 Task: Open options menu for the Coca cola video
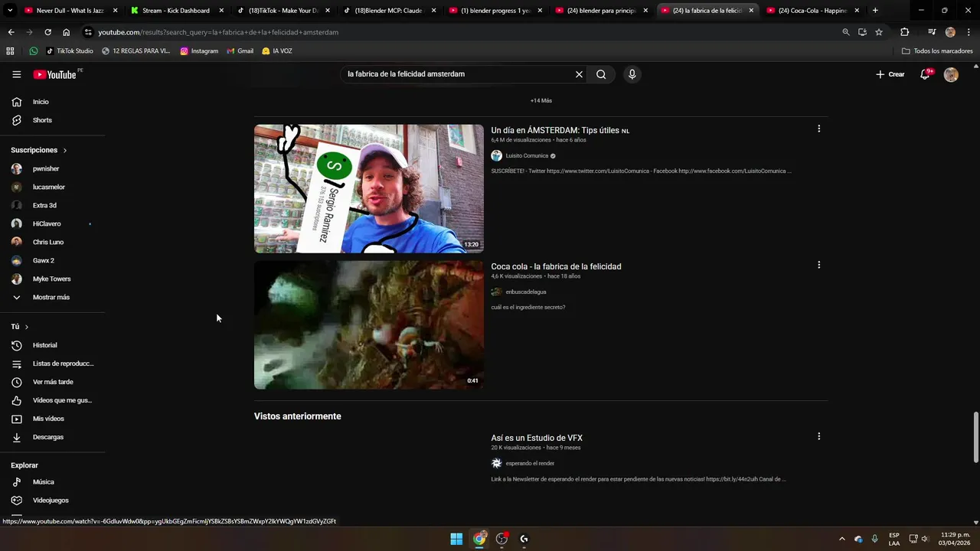click(818, 265)
